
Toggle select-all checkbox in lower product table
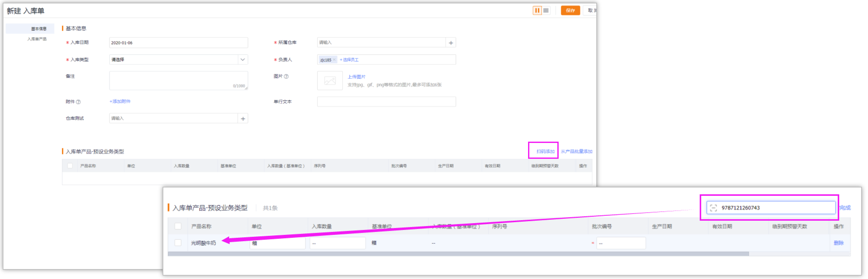(x=178, y=226)
